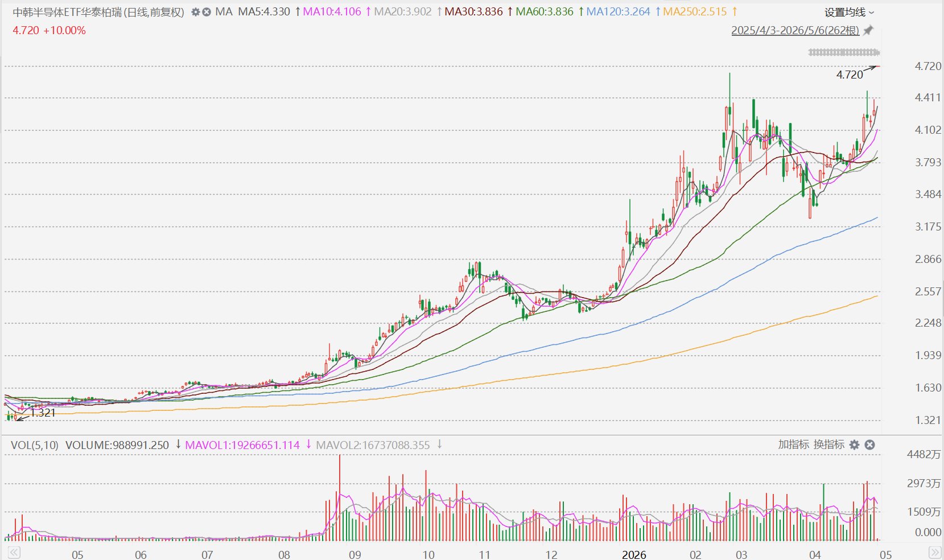This screenshot has height=560, width=944.
Task: Select the MA5:4.330 legend label
Action: 264,12
